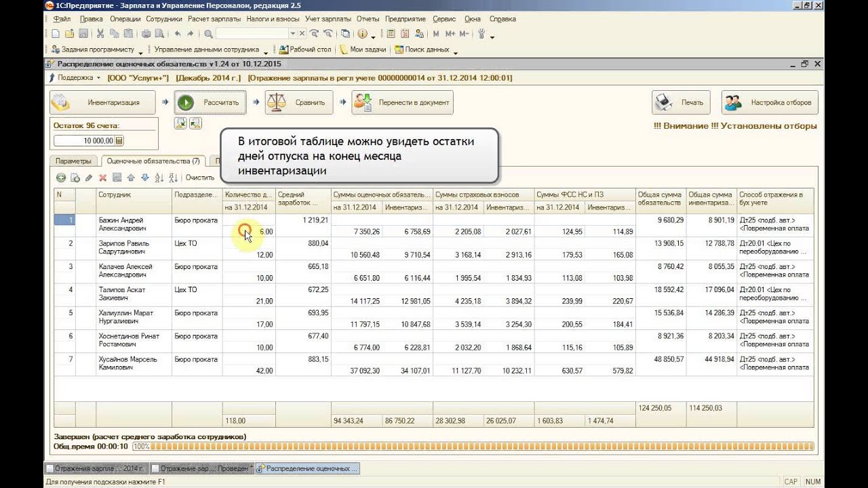
Task: Open the Calendar icon in main toolbar
Action: click(405, 34)
